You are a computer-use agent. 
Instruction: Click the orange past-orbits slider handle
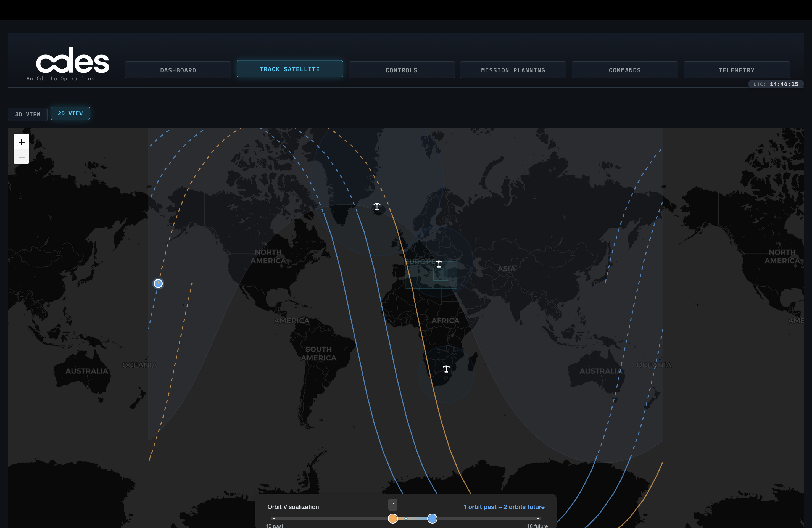(x=393, y=518)
